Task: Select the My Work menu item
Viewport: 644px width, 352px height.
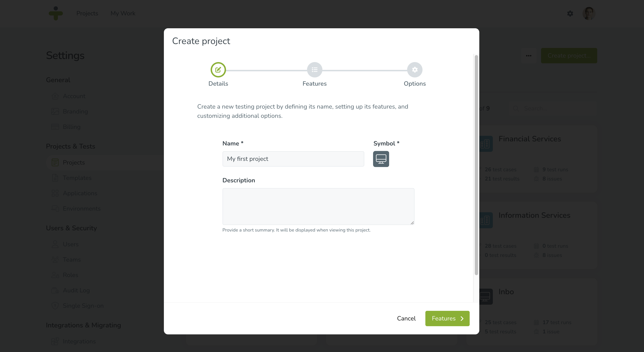Action: coord(123,13)
